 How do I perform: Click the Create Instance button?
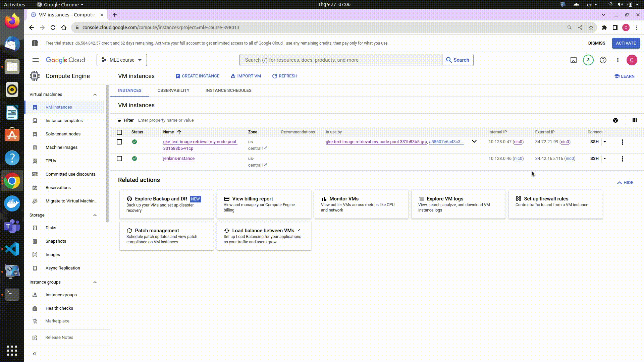(197, 76)
